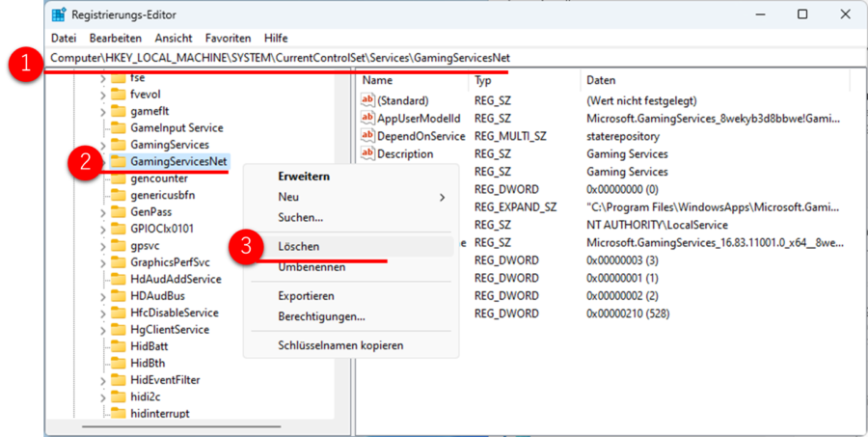Expand the GamingServices tree node
The height and width of the screenshot is (437, 868).
103,145
